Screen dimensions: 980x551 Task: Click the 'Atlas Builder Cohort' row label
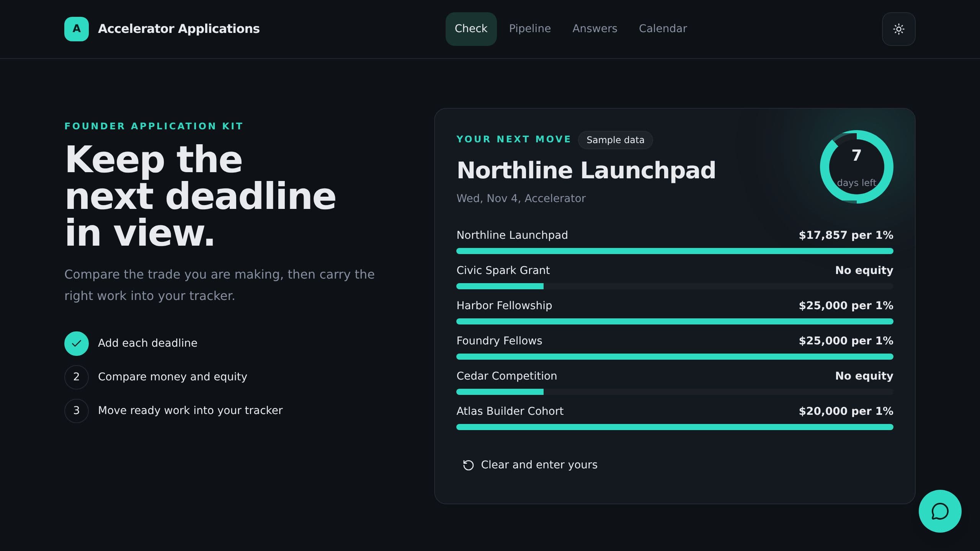(x=510, y=411)
